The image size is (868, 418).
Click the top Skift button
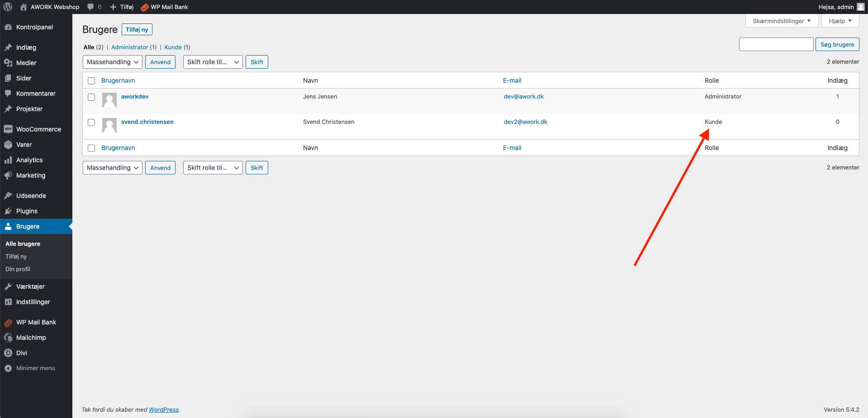click(257, 62)
